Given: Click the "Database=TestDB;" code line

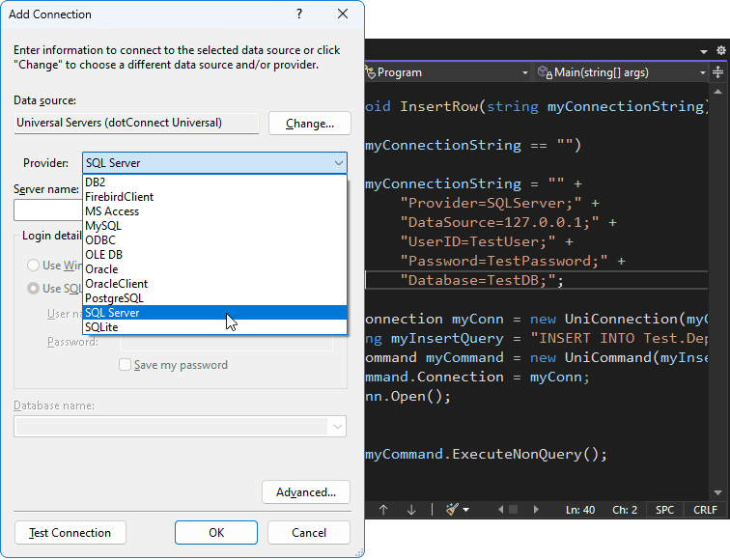Looking at the screenshot, I should (482, 280).
